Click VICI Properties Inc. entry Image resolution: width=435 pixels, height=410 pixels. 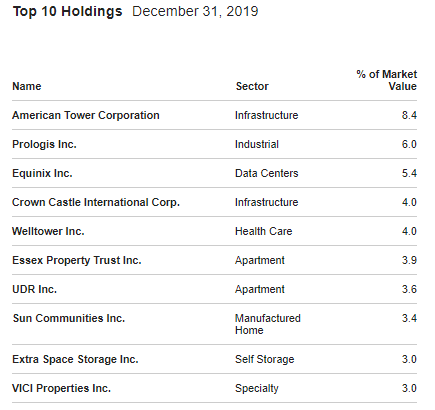coord(61,388)
